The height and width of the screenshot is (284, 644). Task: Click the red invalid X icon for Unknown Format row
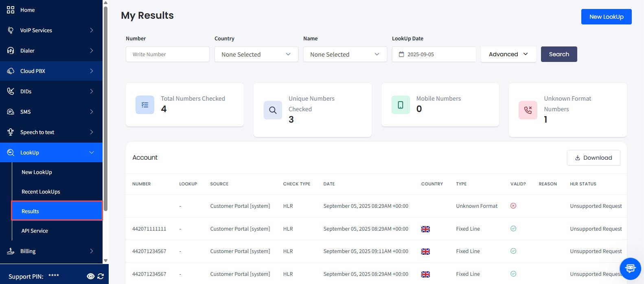(x=513, y=206)
